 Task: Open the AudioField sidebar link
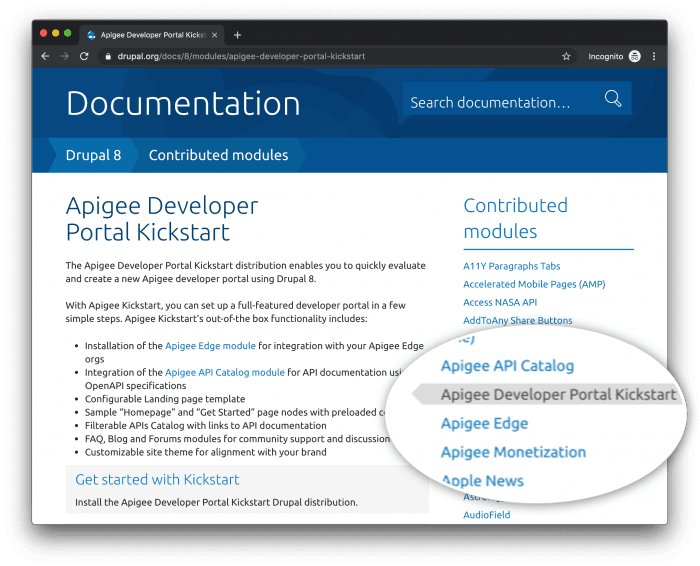coord(487,515)
